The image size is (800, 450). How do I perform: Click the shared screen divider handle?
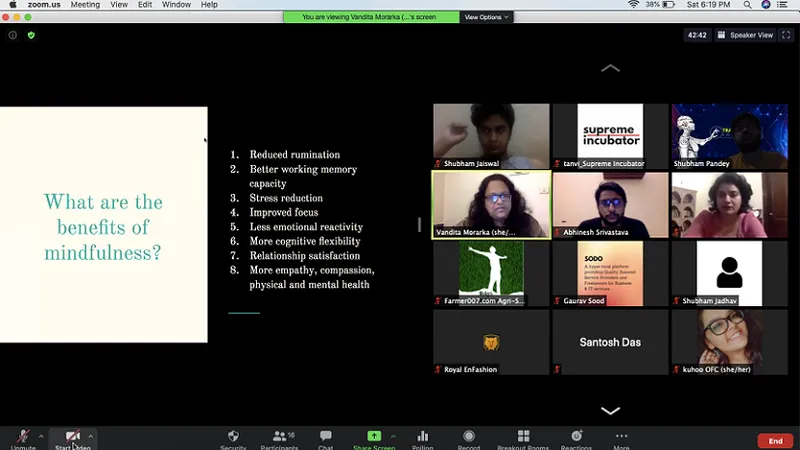pos(419,224)
